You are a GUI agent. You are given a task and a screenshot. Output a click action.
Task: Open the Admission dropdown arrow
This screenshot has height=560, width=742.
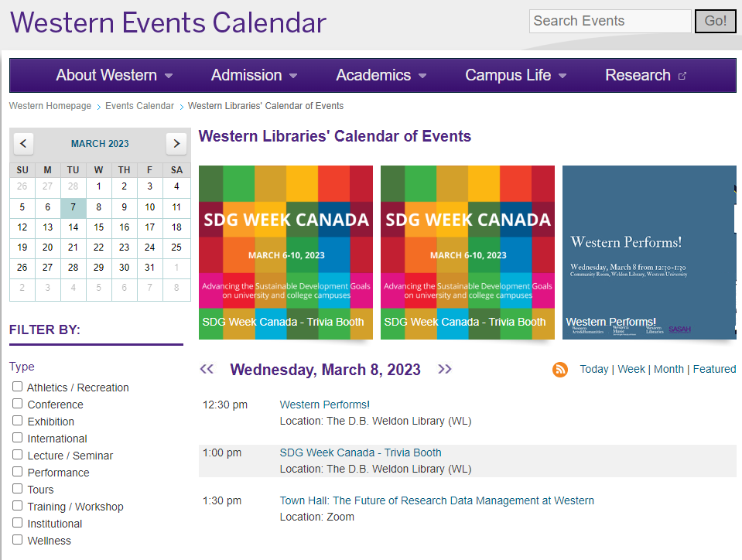pyautogui.click(x=293, y=76)
